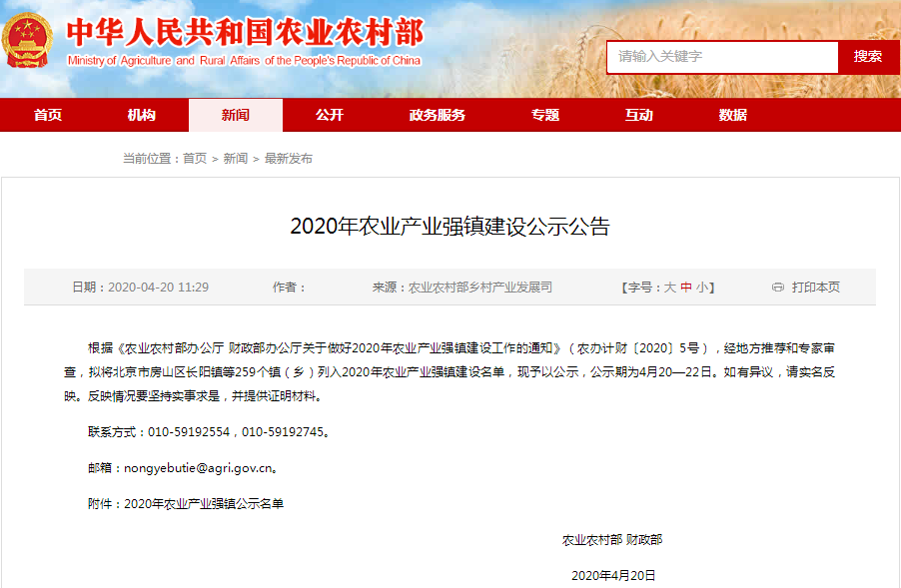Image resolution: width=901 pixels, height=588 pixels.
Task: Open the 专题 navigation menu item
Action: coord(544,115)
